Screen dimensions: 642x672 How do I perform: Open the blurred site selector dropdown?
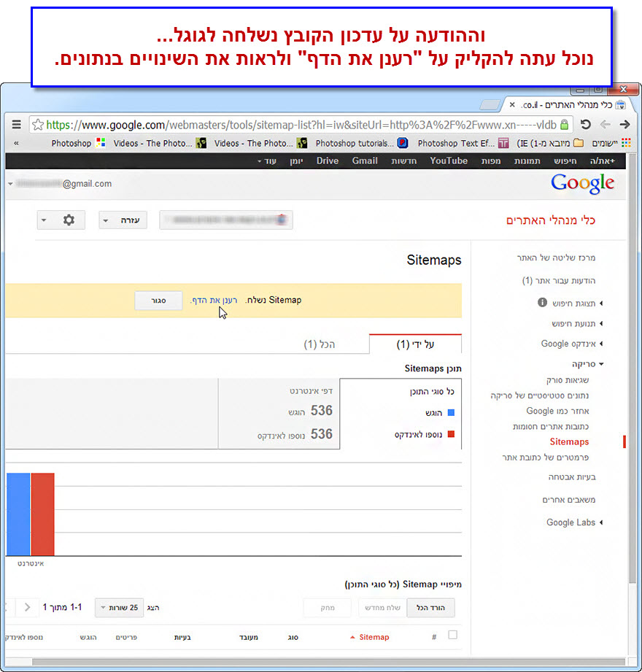pyautogui.click(x=226, y=220)
